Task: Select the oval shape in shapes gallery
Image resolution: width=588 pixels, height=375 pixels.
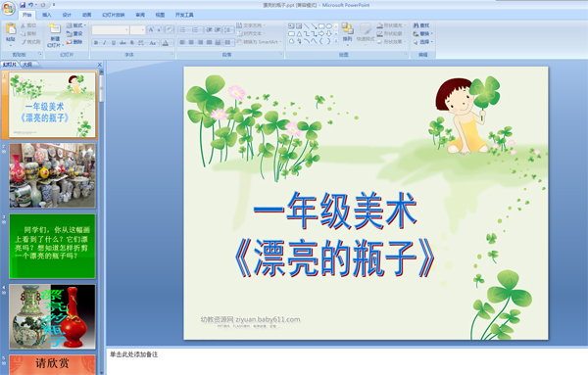Action: tap(329, 26)
